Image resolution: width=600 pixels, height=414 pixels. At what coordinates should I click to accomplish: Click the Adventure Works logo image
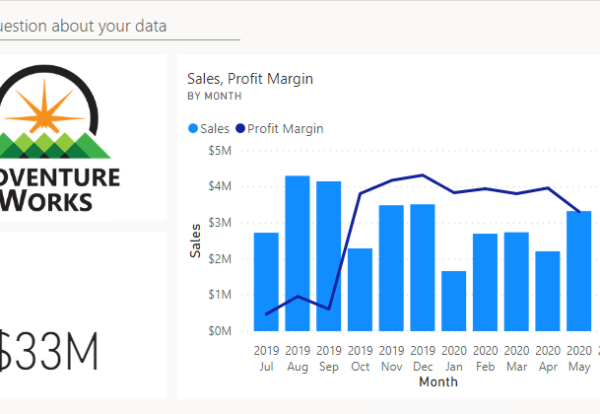(x=62, y=140)
